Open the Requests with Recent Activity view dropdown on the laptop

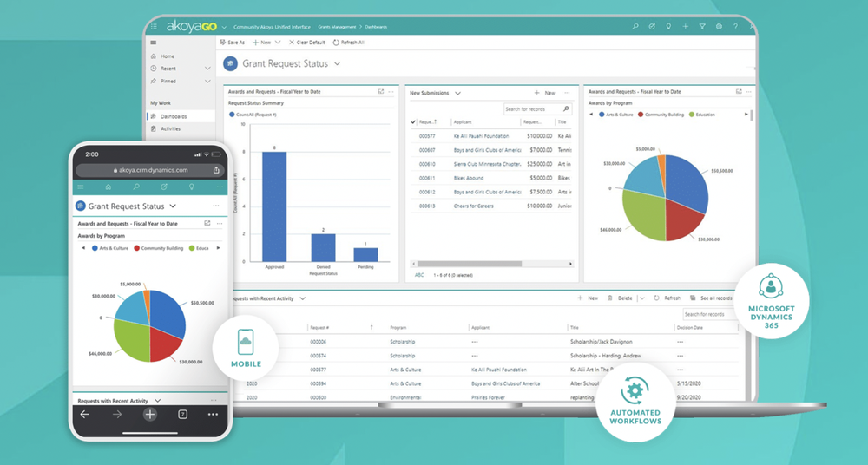[x=303, y=298]
